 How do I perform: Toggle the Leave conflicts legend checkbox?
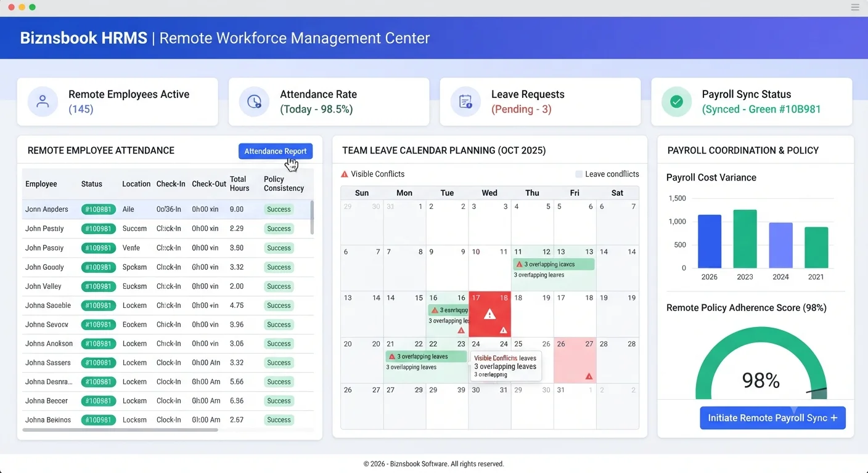(x=578, y=174)
